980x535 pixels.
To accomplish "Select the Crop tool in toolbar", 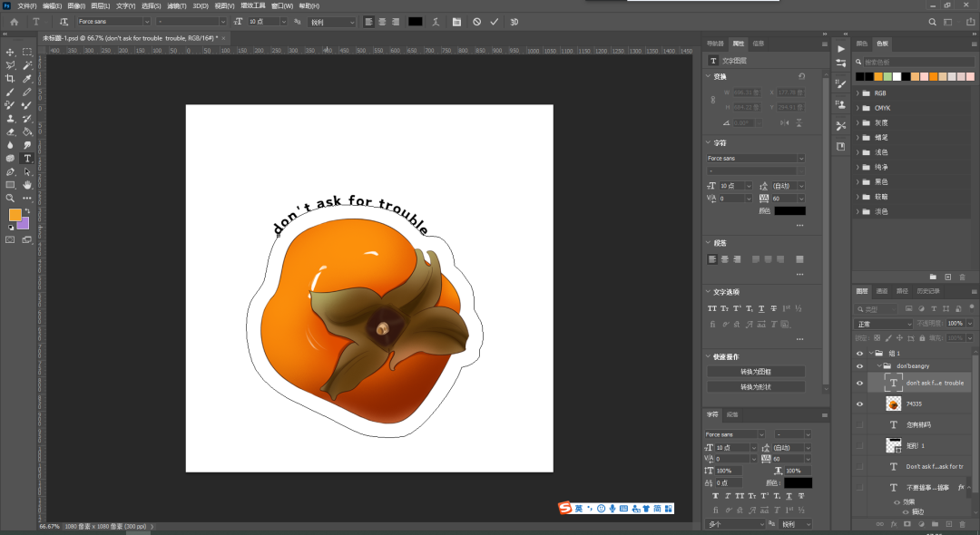I will (x=10, y=79).
